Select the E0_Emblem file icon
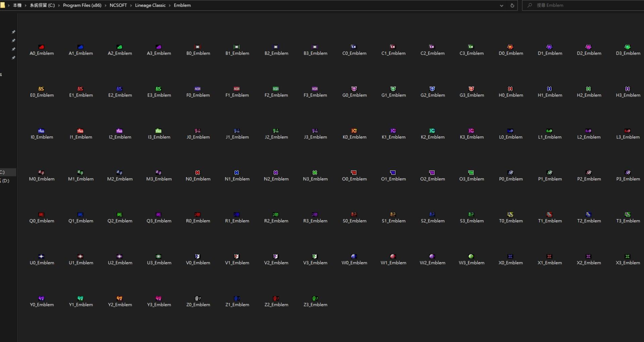 tap(41, 89)
